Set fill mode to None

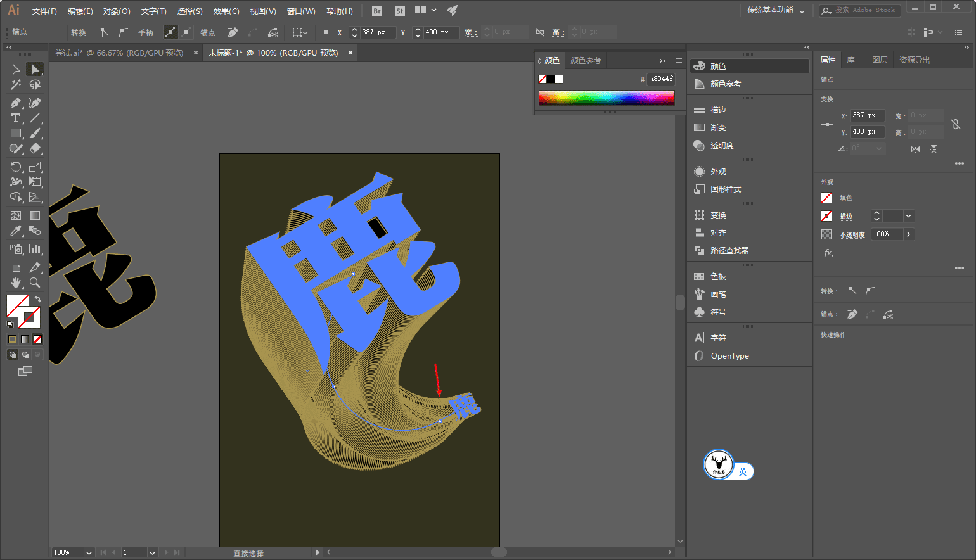point(37,340)
